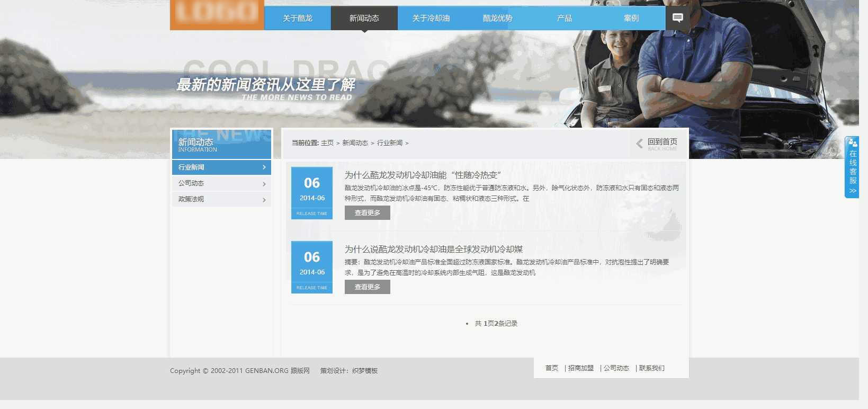Open the 关于冷却油 nav item
Viewport: 868px width, 409px height.
[431, 18]
